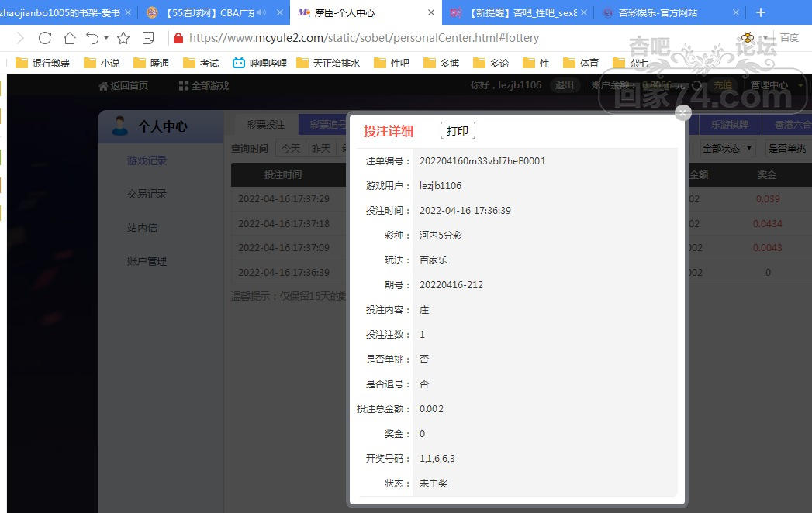Image resolution: width=812 pixels, height=513 pixels.
Task: Select 游戏记录 in the sidebar
Action: click(147, 160)
